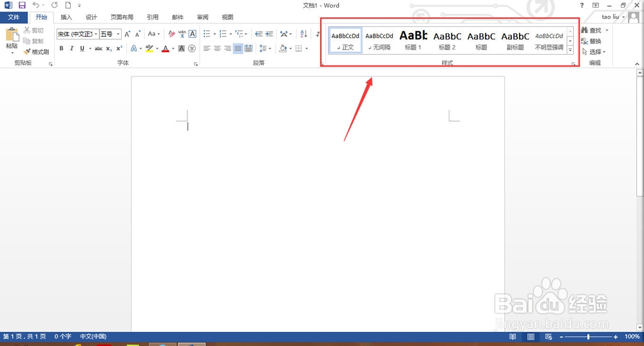The width and height of the screenshot is (644, 346).
Task: Apply yellow text highlight color
Action: (x=149, y=48)
